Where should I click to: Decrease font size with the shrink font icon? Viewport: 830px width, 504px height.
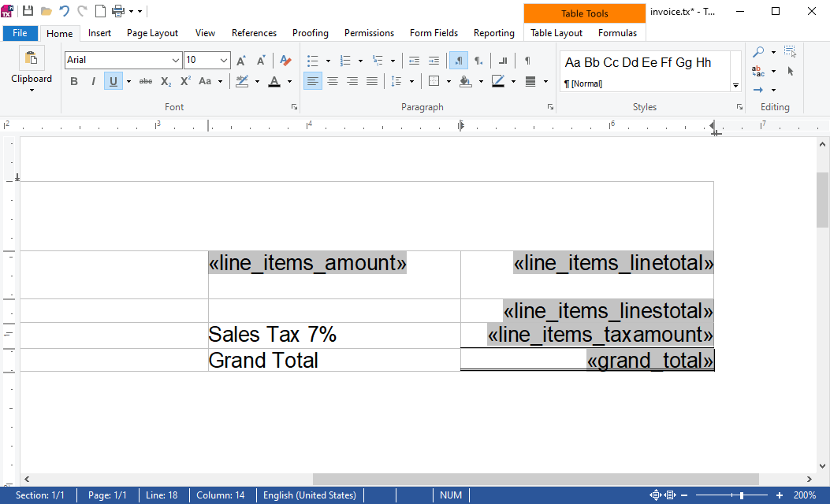[260, 61]
